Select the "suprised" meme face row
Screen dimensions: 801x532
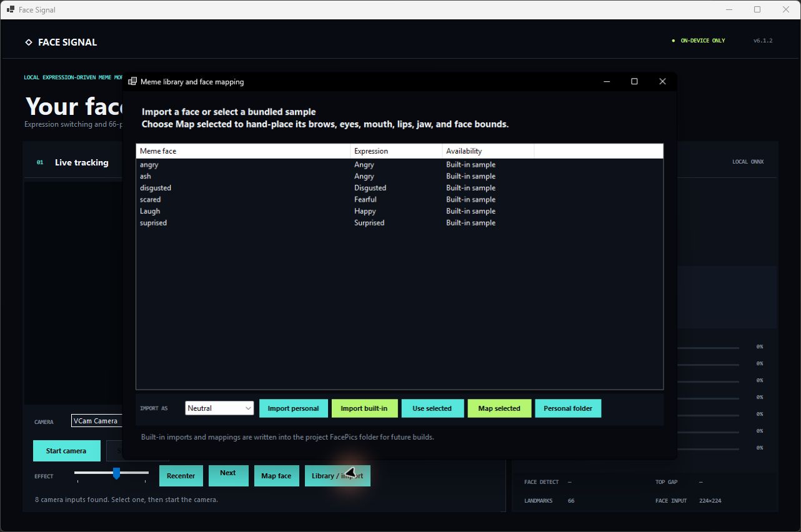399,223
